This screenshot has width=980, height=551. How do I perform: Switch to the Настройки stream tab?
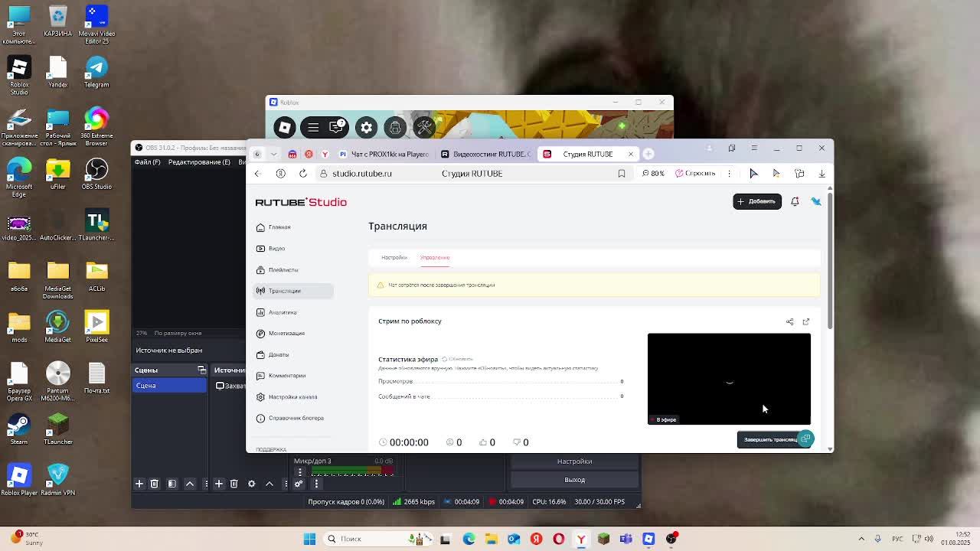pyautogui.click(x=394, y=257)
